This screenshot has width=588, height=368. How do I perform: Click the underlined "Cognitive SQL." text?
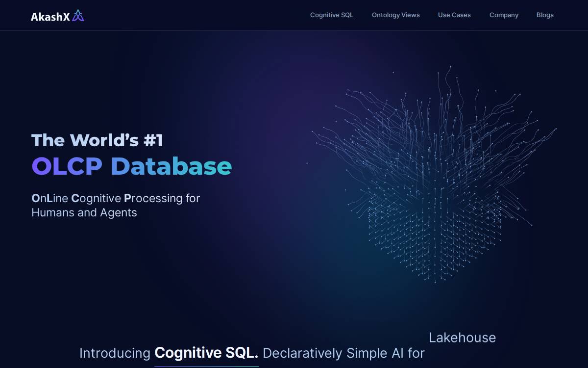tap(206, 353)
